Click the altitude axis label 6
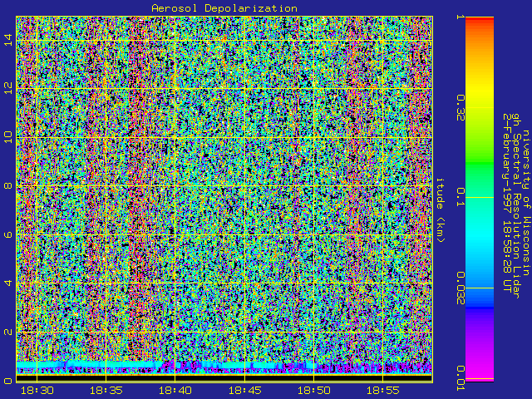Viewport: 532px width, 399px height. tap(7, 234)
